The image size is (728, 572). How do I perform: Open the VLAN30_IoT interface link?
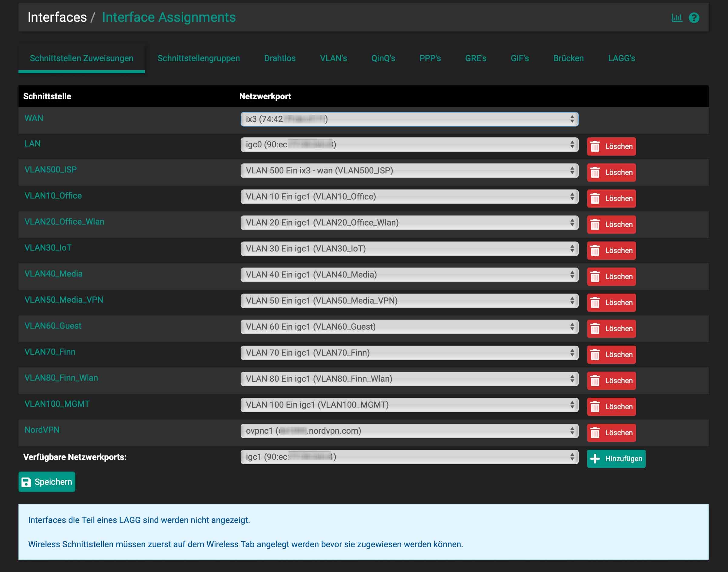click(48, 248)
